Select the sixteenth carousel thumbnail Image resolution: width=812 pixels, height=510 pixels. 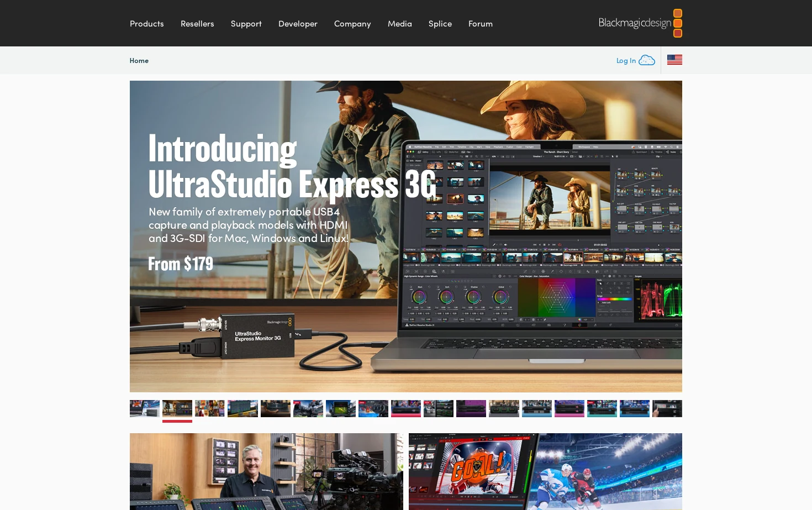635,408
